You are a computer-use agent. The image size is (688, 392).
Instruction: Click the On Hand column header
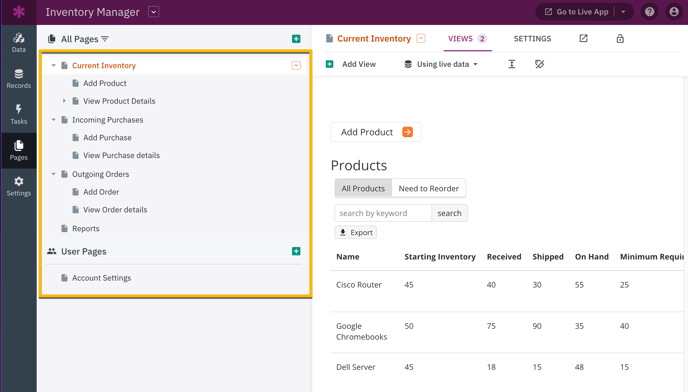pos(591,257)
